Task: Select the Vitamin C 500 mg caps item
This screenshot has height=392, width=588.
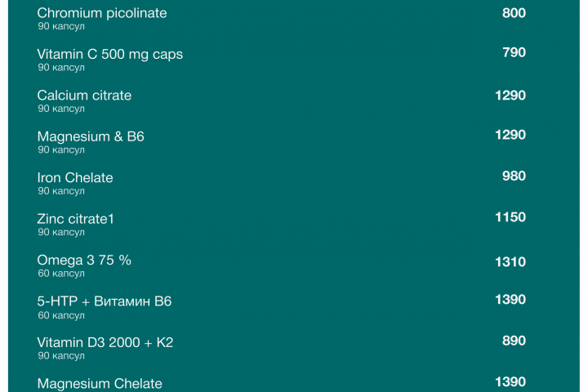Action: click(109, 54)
